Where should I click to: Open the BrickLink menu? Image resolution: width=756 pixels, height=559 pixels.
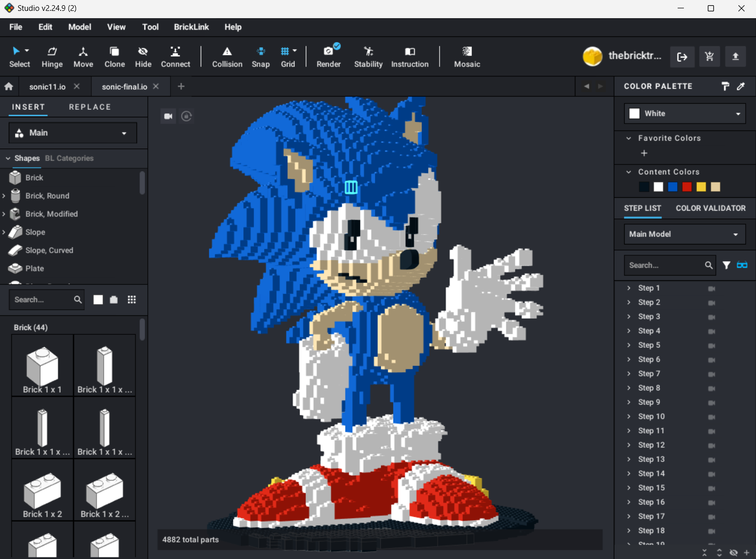pyautogui.click(x=191, y=27)
